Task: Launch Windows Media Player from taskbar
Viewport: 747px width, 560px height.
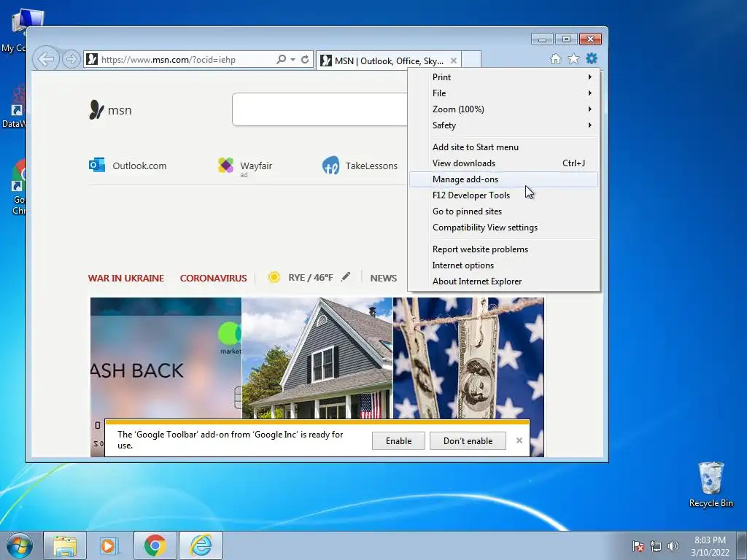Action: [x=108, y=545]
